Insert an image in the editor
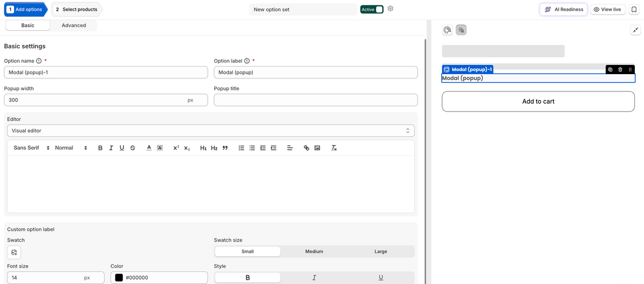The image size is (644, 284). click(317, 148)
